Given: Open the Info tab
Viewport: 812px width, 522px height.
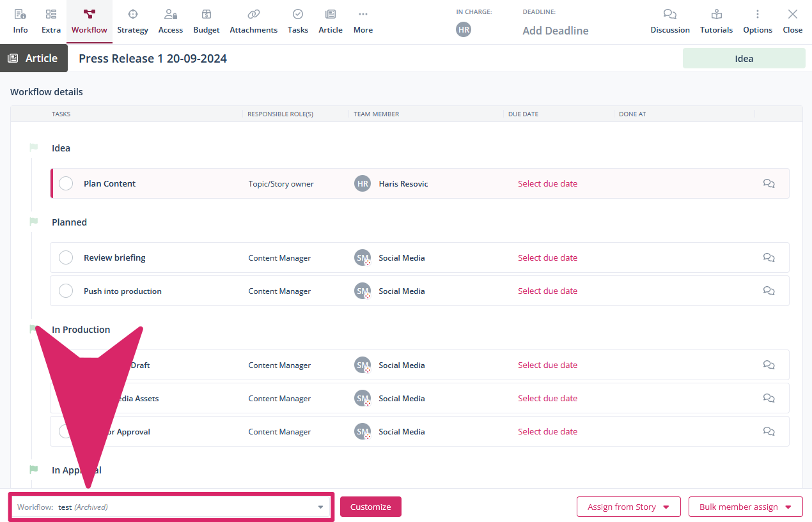Looking at the screenshot, I should [20, 22].
